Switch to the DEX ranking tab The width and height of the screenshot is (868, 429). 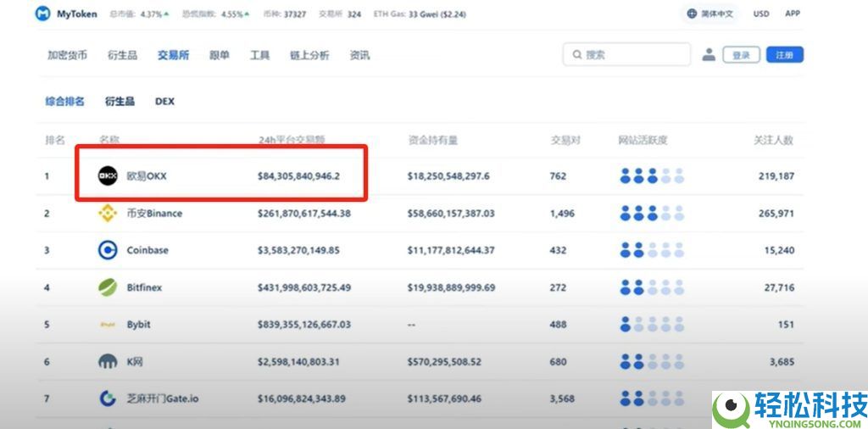click(x=164, y=101)
